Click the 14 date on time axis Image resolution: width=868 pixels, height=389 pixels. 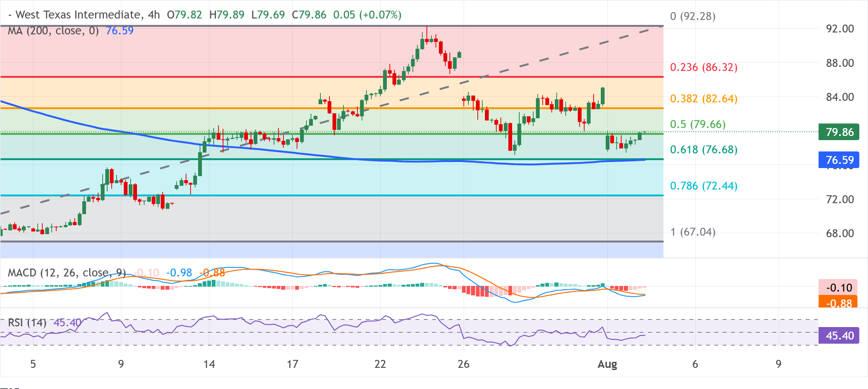pyautogui.click(x=209, y=364)
